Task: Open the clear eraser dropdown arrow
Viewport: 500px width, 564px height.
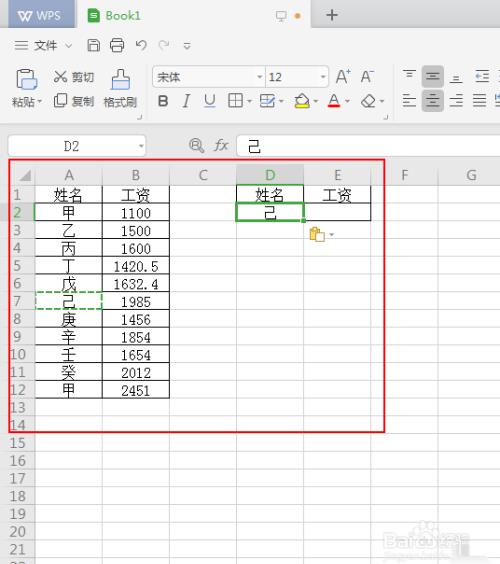Action: [382, 101]
